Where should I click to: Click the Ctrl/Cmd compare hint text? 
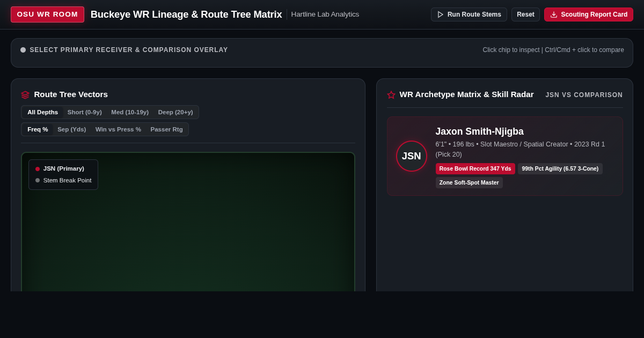(553, 50)
